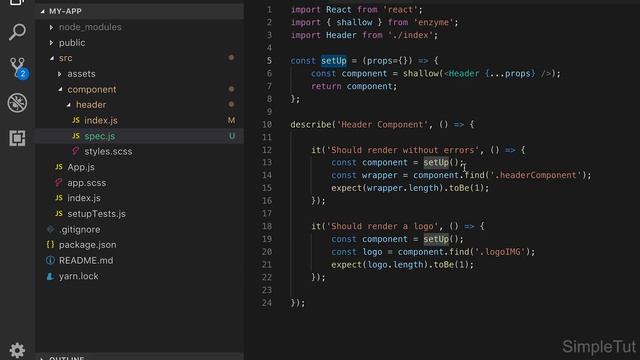Click the yarn icon next to yarn.lock
The image size is (640, 360).
click(x=50, y=276)
